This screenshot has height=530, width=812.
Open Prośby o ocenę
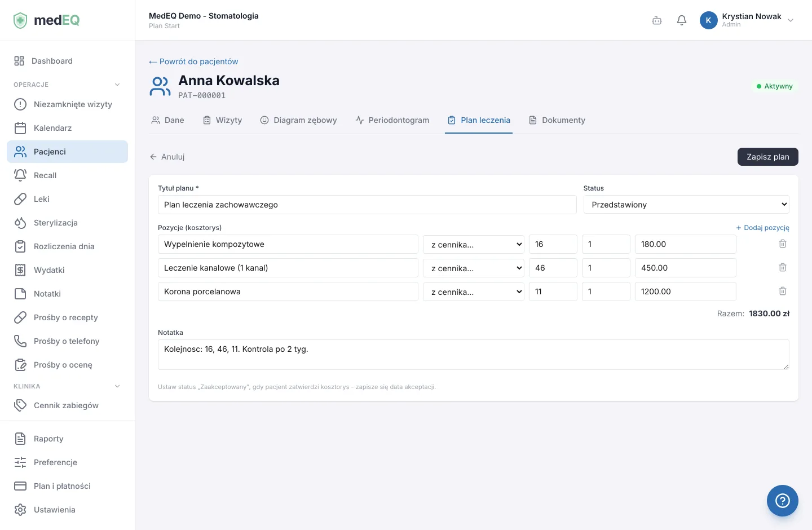coord(67,365)
